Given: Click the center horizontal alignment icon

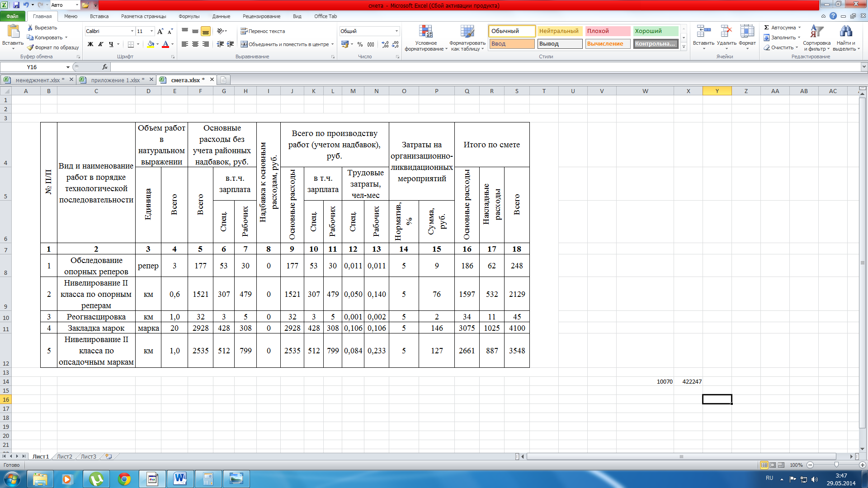Looking at the screenshot, I should tap(195, 44).
